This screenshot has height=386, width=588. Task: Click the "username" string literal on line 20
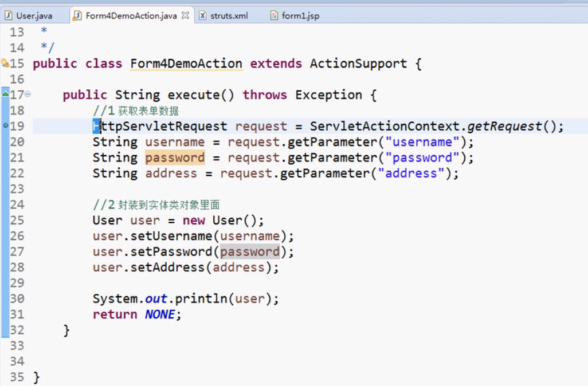[x=422, y=142]
